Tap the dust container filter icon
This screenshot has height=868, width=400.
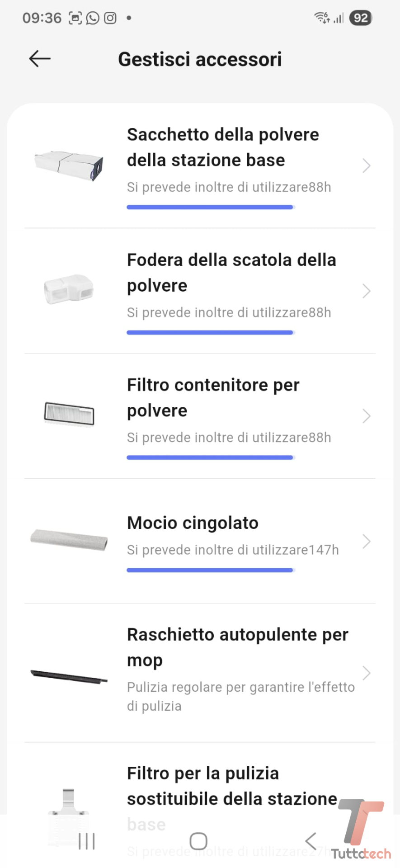pos(69,414)
